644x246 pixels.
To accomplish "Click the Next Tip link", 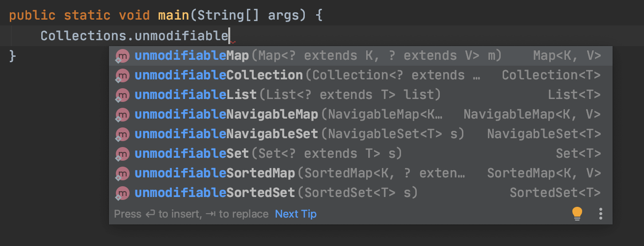I will [x=295, y=214].
